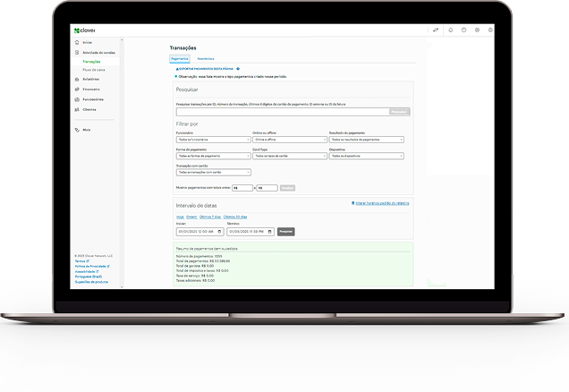Click the Término date-time field
This screenshot has height=392, width=569.
251,232
